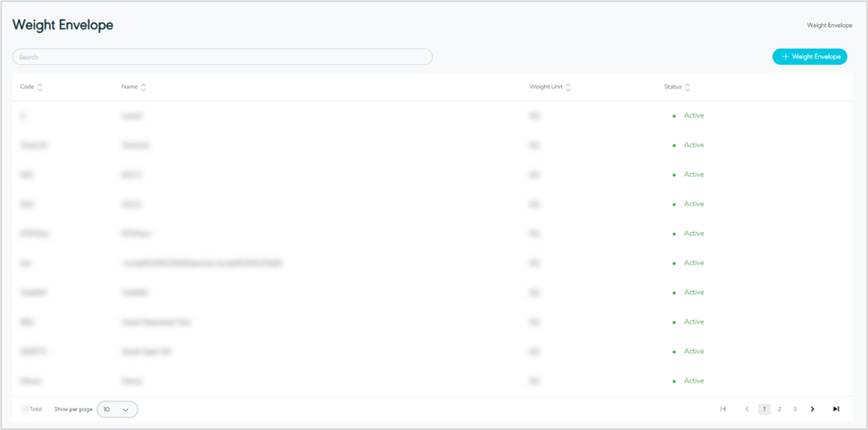This screenshot has width=868, height=430.
Task: Jump to first page of results
Action: click(x=723, y=409)
